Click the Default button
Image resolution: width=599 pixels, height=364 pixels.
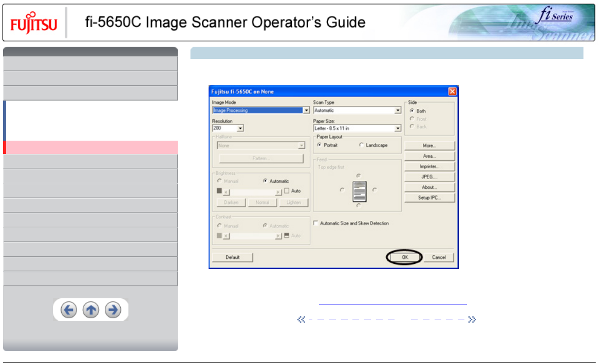232,257
